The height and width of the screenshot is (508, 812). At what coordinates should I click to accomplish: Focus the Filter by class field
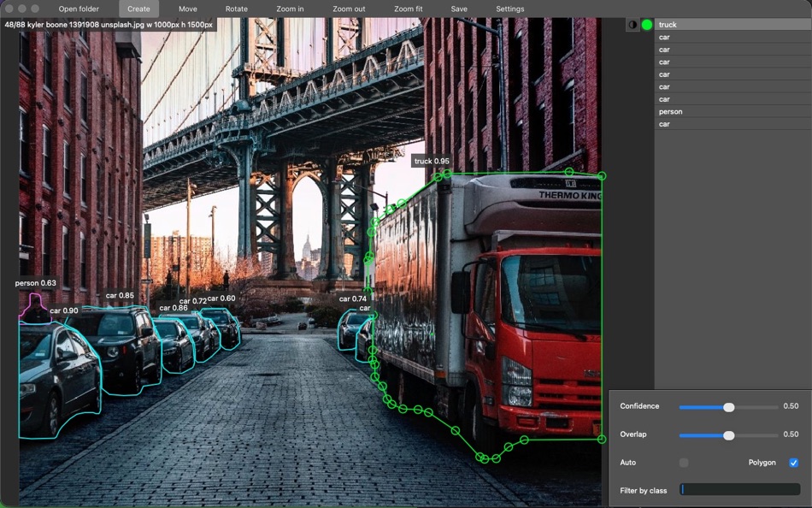739,489
